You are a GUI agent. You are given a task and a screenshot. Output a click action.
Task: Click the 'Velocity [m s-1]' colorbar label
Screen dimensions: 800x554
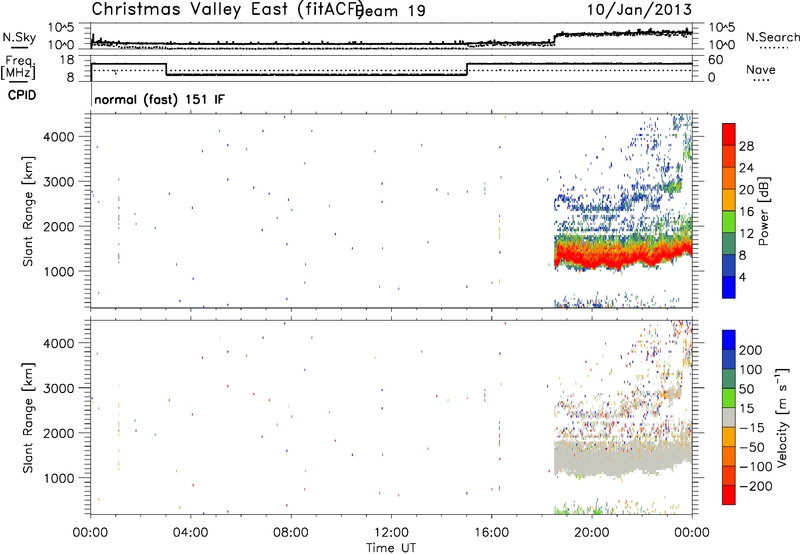pyautogui.click(x=782, y=417)
